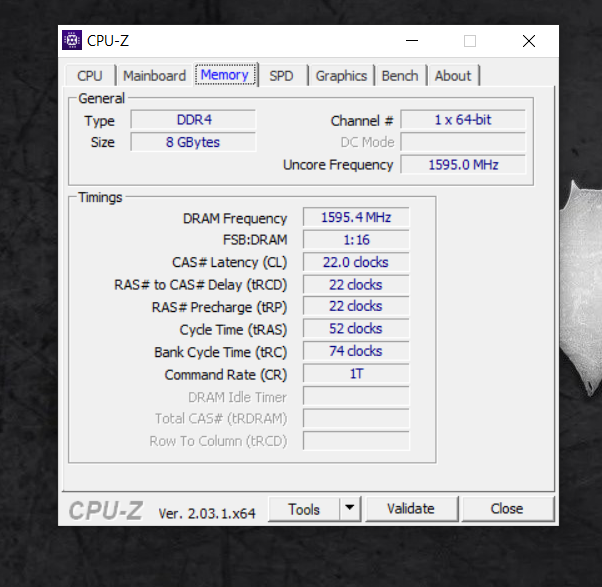Click the empty Total CAS# (tRDRAM) field
Image resolution: width=602 pixels, height=587 pixels.
356,418
